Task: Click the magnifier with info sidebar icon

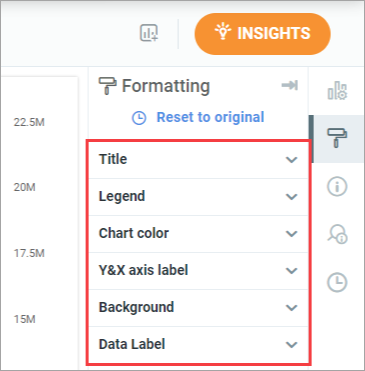Action: (337, 234)
